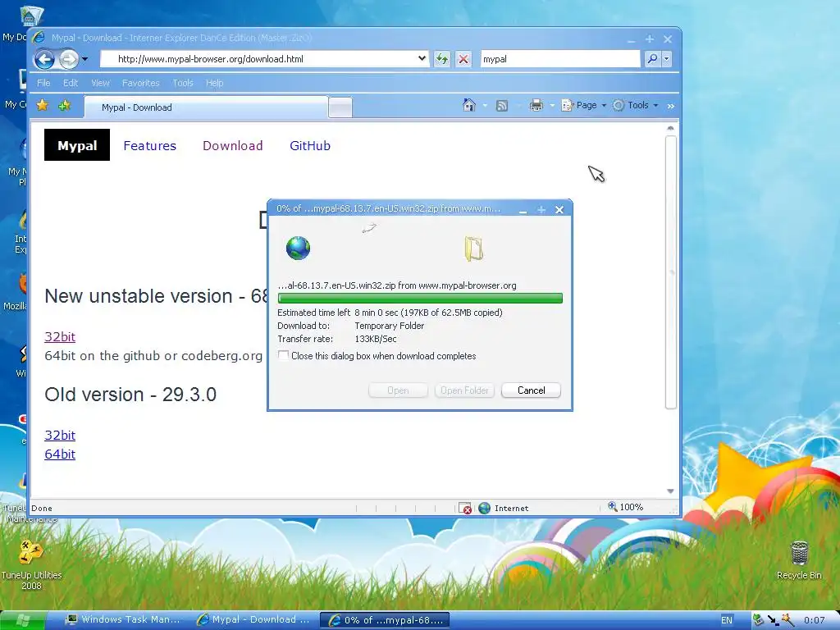Screen dimensions: 840x630
Task: Open the Recycle Bin desktop icon
Action: pyautogui.click(x=799, y=559)
